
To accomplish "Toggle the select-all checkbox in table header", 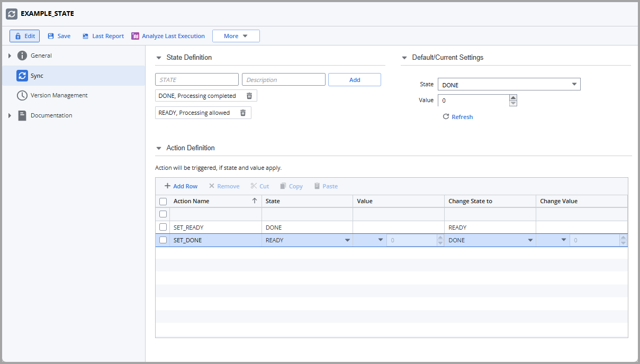I will click(x=163, y=201).
